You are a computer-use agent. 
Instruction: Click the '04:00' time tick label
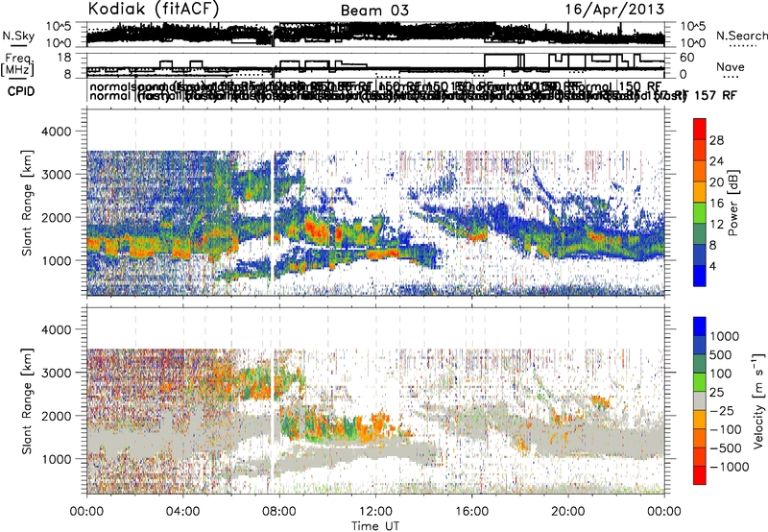(182, 512)
